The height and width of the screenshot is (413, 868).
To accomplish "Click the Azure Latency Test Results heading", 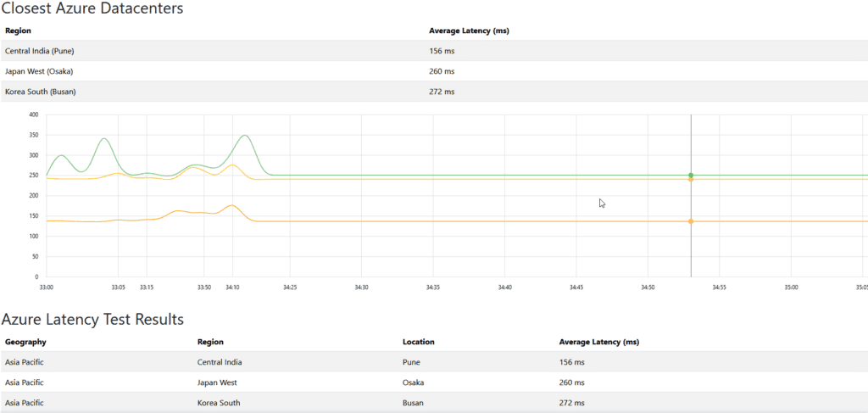I will 92,320.
